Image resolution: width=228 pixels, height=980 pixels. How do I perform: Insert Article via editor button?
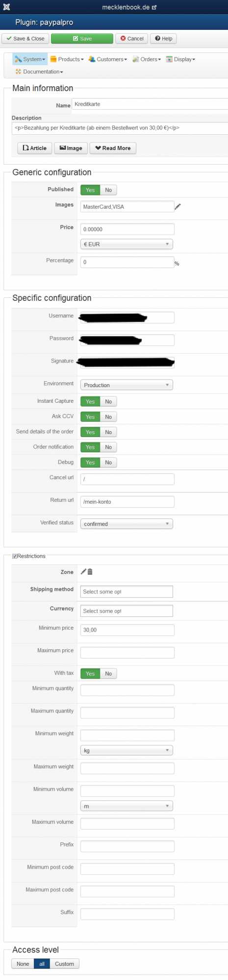(34, 148)
